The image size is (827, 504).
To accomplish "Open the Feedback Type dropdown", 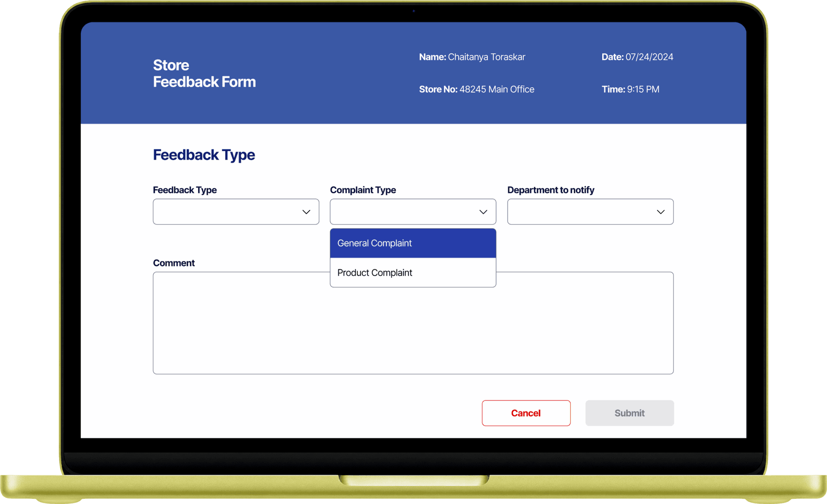I will [236, 212].
